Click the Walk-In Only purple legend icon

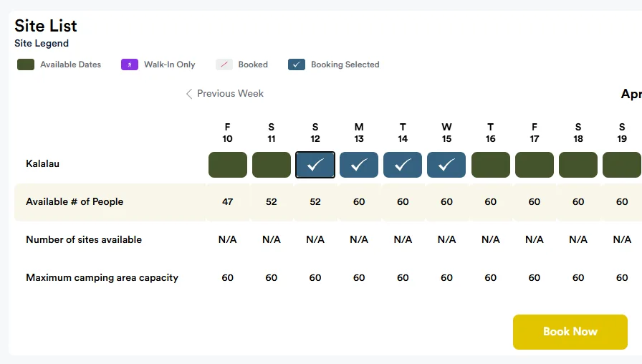tap(129, 64)
